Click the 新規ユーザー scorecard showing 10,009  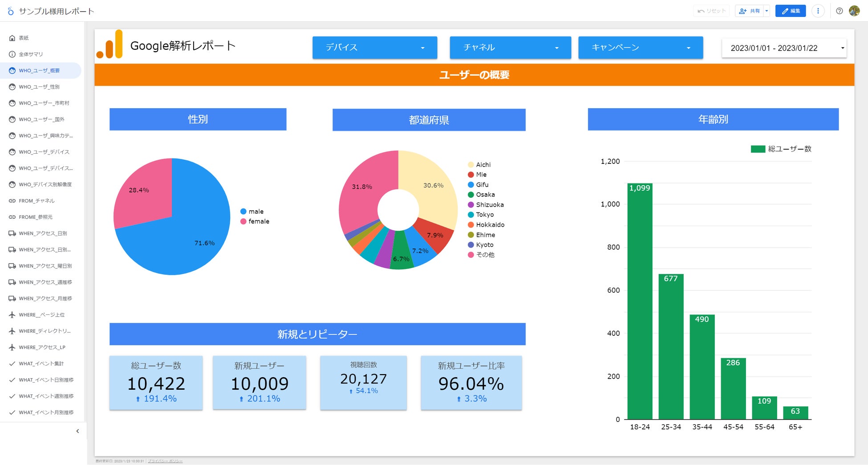click(260, 383)
